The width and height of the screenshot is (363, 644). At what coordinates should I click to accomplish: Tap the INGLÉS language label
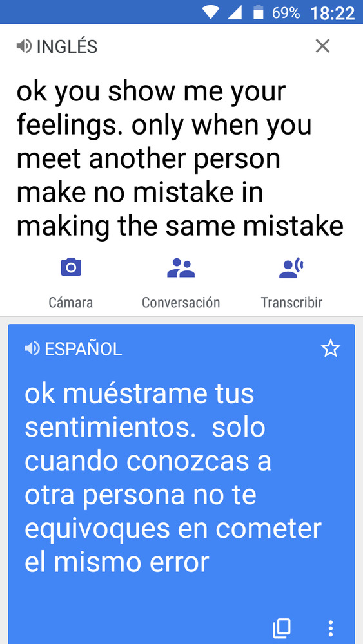pyautogui.click(x=67, y=46)
